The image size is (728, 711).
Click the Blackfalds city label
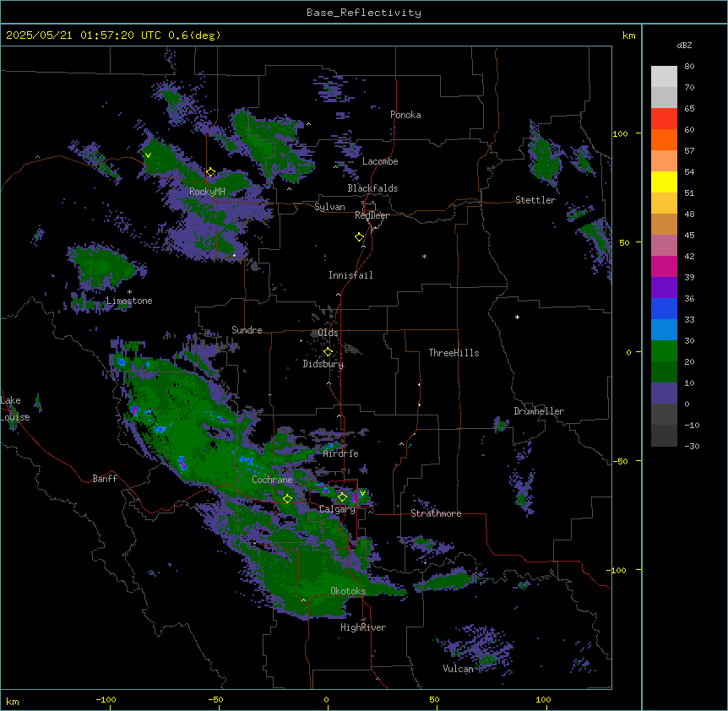click(x=372, y=188)
